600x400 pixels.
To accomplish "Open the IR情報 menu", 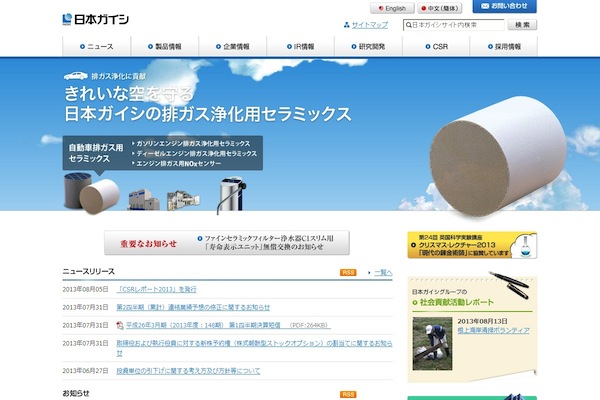I will tap(300, 46).
